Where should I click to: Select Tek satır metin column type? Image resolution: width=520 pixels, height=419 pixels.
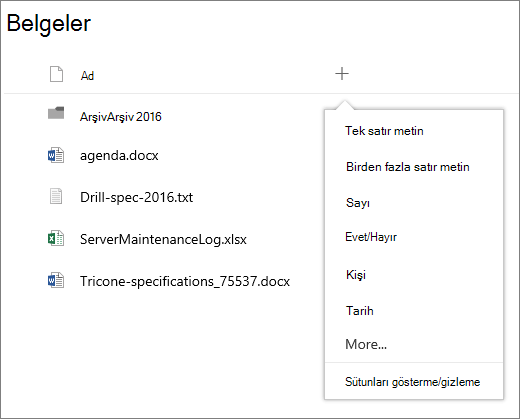point(384,131)
